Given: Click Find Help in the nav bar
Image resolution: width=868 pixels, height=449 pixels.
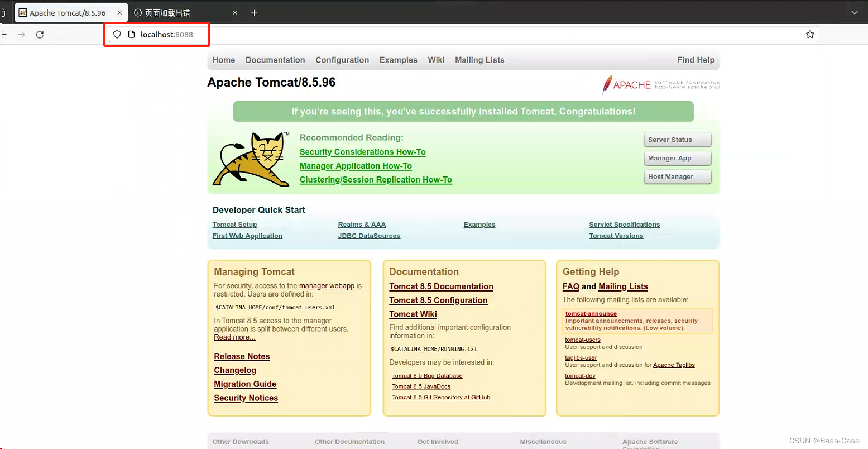Looking at the screenshot, I should click(x=696, y=60).
